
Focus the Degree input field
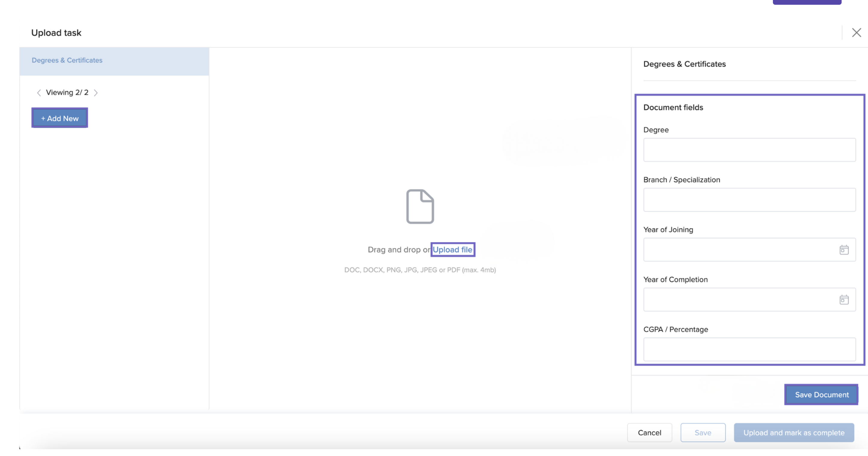click(749, 150)
